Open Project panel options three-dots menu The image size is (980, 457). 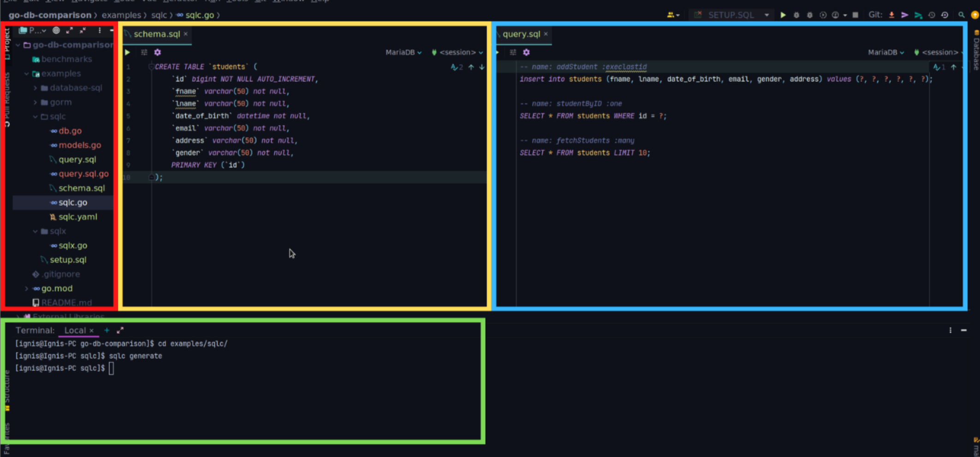[100, 30]
